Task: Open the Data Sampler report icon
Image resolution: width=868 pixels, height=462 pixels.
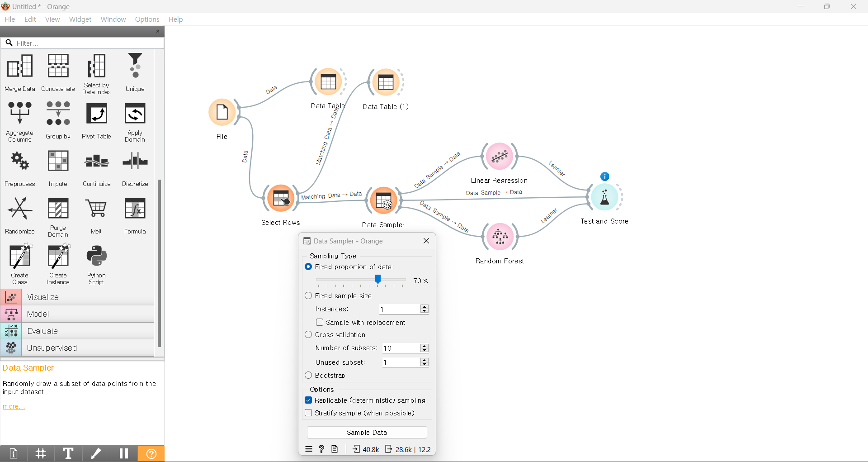Action: pyautogui.click(x=335, y=449)
